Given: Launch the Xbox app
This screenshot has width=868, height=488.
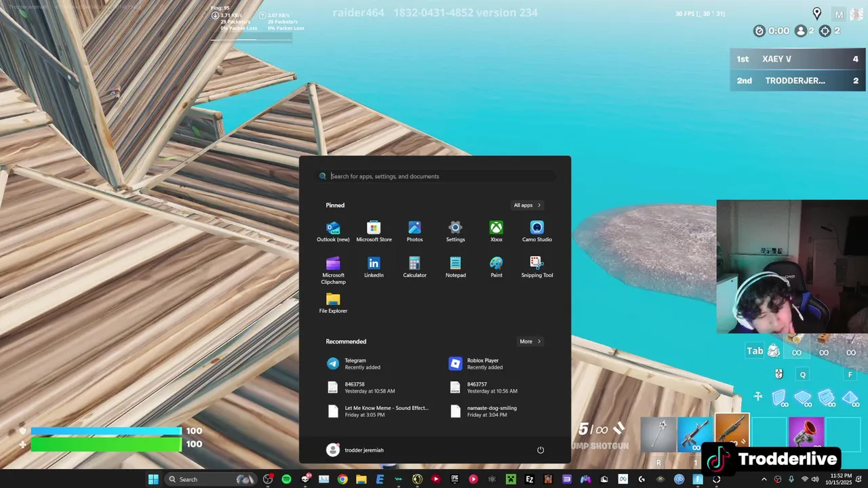Looking at the screenshot, I should click(496, 231).
